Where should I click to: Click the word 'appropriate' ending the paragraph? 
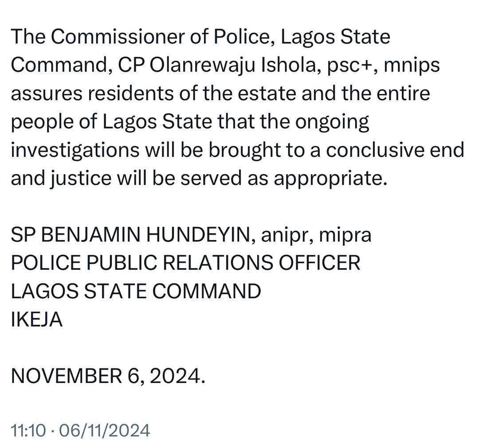326,178
